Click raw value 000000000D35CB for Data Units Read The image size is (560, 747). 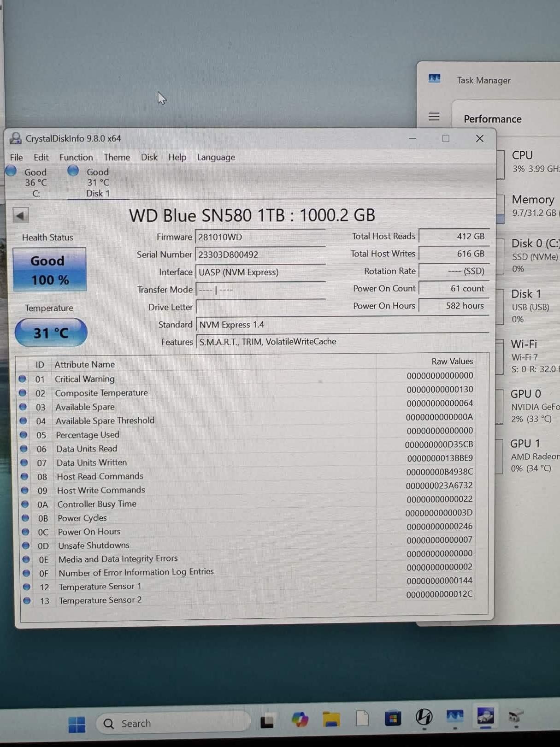(439, 445)
